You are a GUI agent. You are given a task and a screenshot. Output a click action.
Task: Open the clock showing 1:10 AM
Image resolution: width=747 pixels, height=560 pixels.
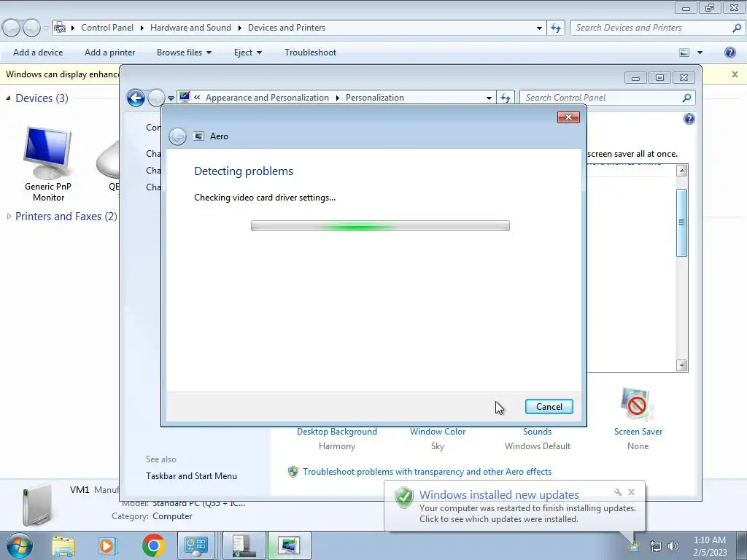tap(710, 546)
